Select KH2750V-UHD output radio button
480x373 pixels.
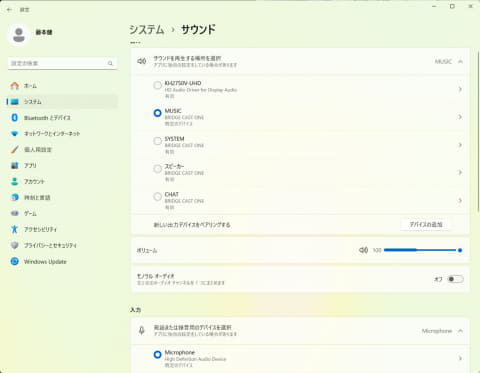157,85
